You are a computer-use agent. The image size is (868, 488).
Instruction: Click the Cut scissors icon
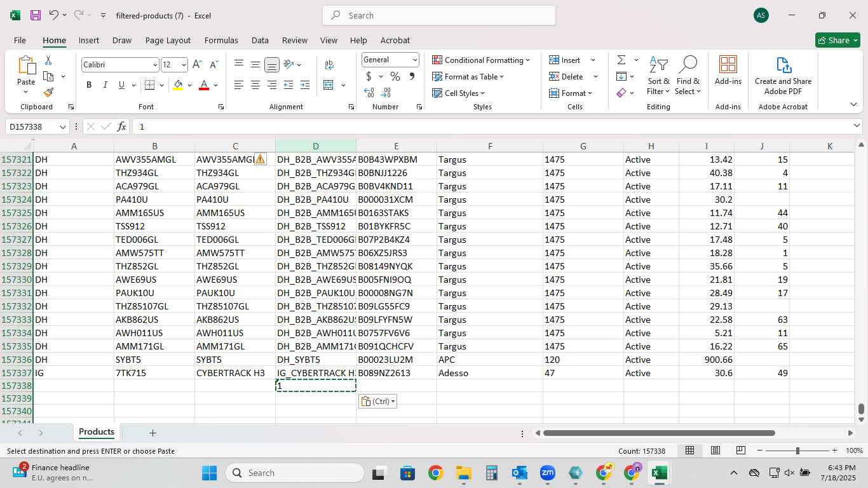click(x=48, y=60)
